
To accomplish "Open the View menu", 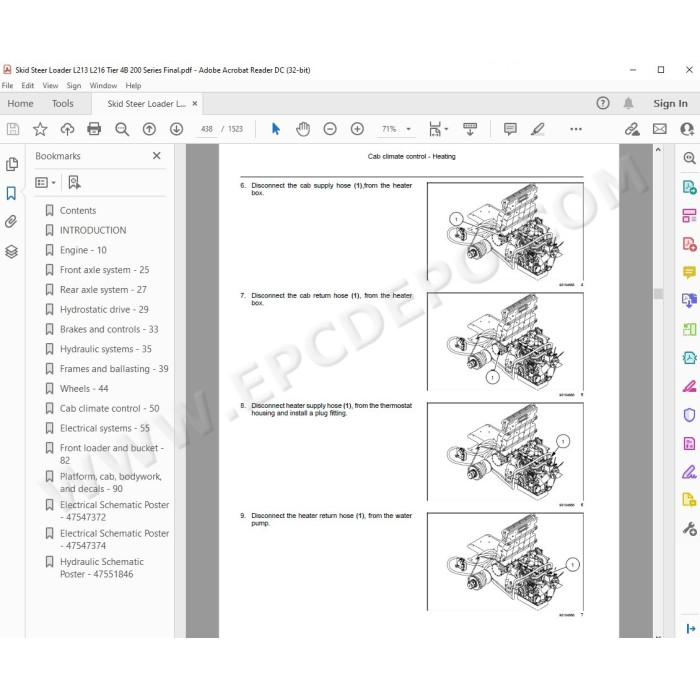I will (x=50, y=85).
